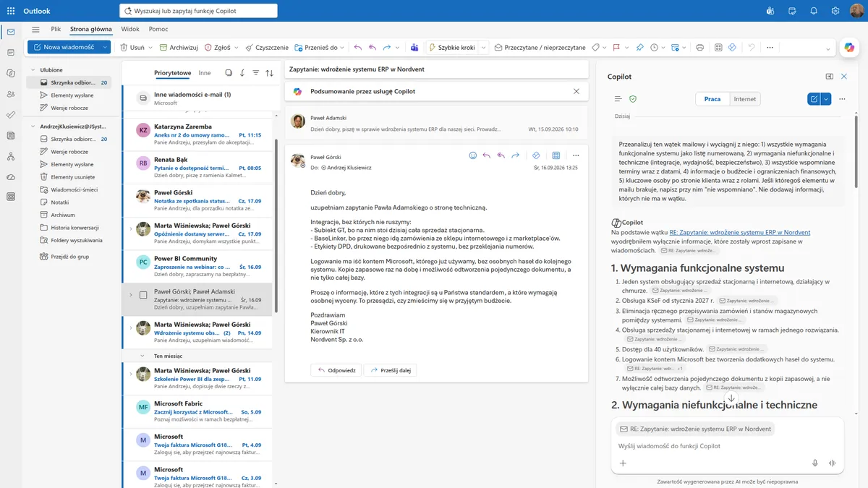Click the Copilot search box at top
The height and width of the screenshot is (488, 868).
click(198, 11)
